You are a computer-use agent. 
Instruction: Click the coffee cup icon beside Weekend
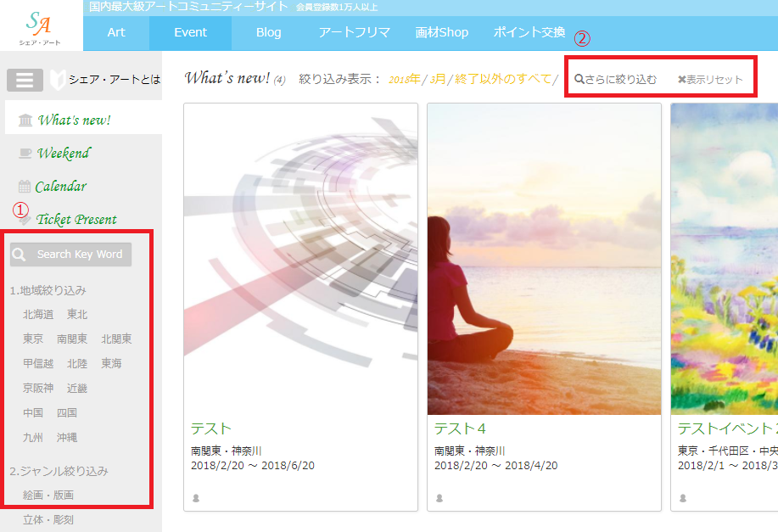25,154
